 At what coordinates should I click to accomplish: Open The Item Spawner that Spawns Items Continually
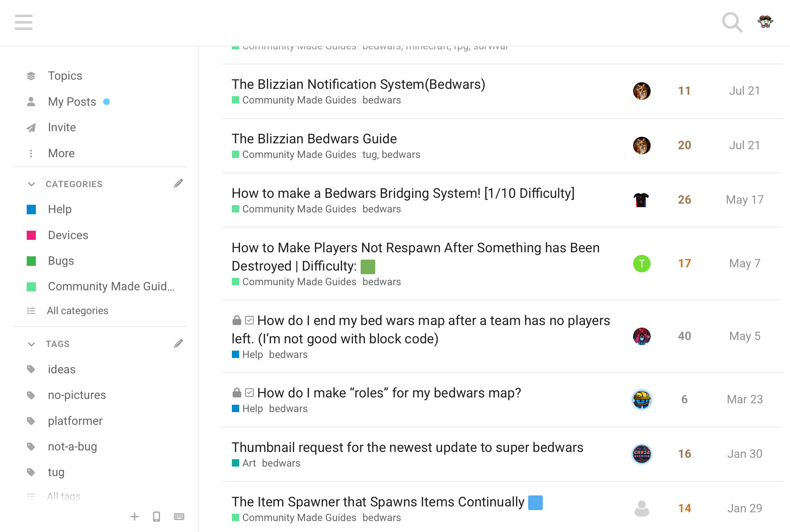(378, 502)
